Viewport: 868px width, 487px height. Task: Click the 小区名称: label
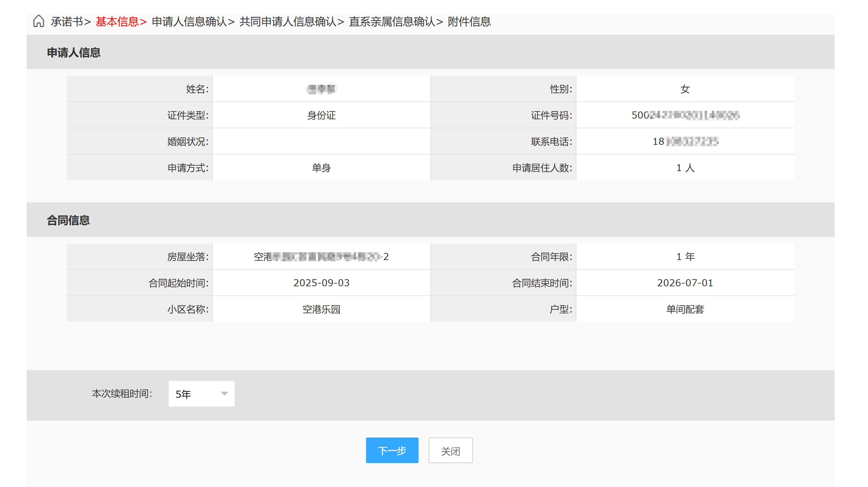[x=188, y=310]
